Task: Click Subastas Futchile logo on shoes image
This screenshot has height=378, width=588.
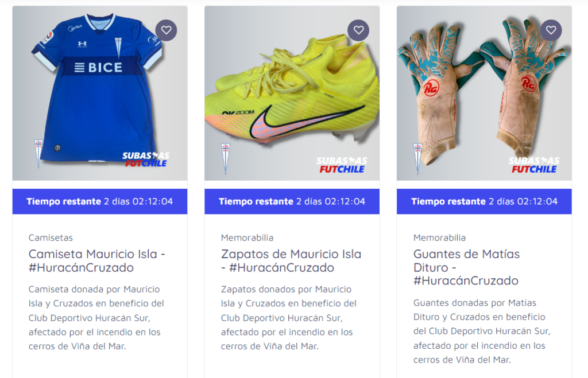Action: pyautogui.click(x=342, y=165)
